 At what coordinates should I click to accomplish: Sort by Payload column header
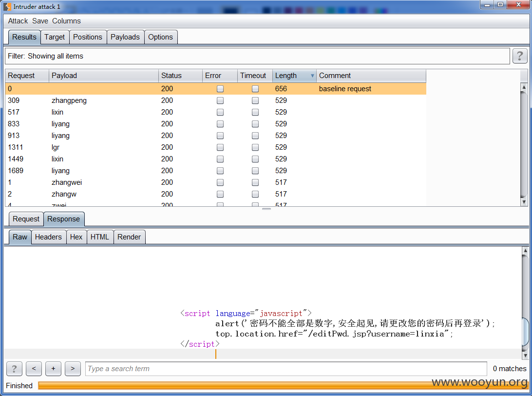(104, 76)
